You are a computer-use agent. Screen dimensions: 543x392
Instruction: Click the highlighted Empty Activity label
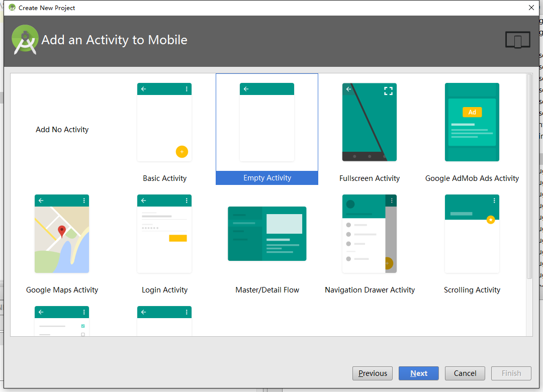267,178
